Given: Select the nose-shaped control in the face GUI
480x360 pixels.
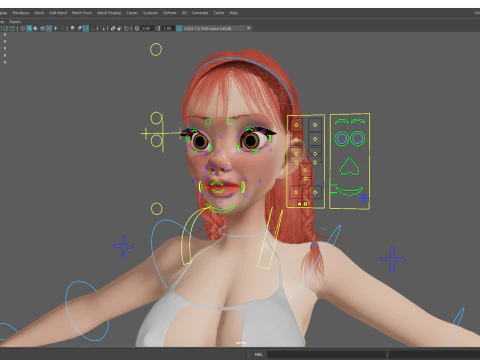Looking at the screenshot, I should pos(350,167).
